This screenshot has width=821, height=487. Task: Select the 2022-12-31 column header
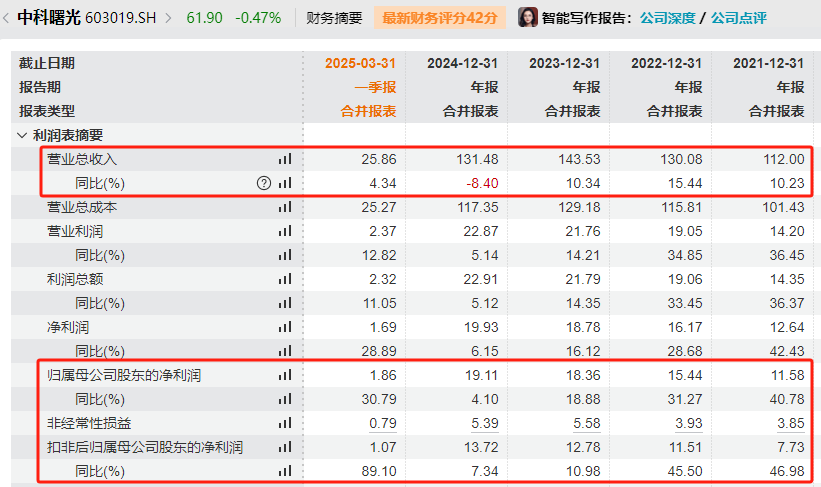pos(667,63)
